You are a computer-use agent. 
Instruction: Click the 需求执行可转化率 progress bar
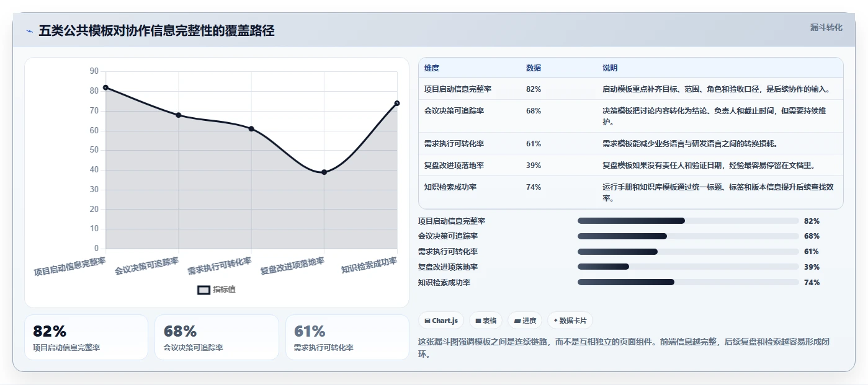click(688, 252)
